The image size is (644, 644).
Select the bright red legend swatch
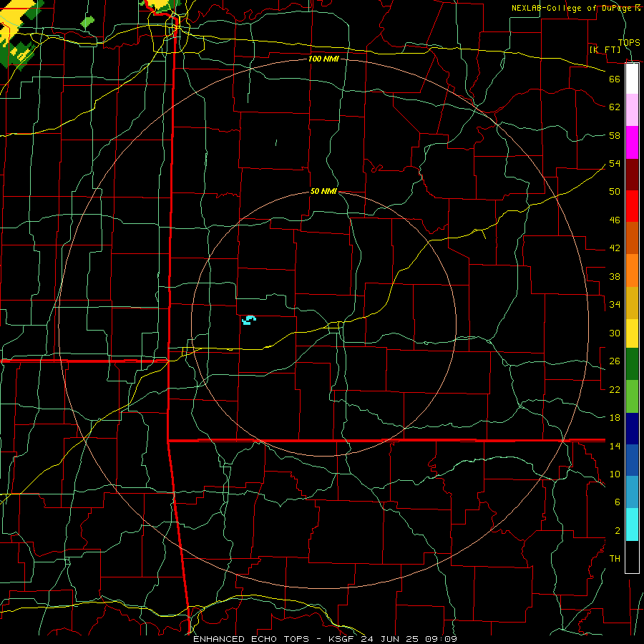coord(632,206)
